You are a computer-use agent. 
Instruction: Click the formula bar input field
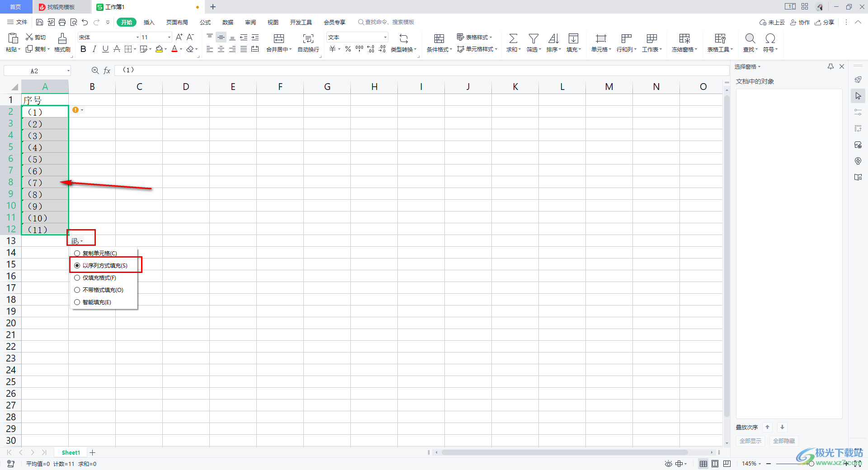(422, 70)
